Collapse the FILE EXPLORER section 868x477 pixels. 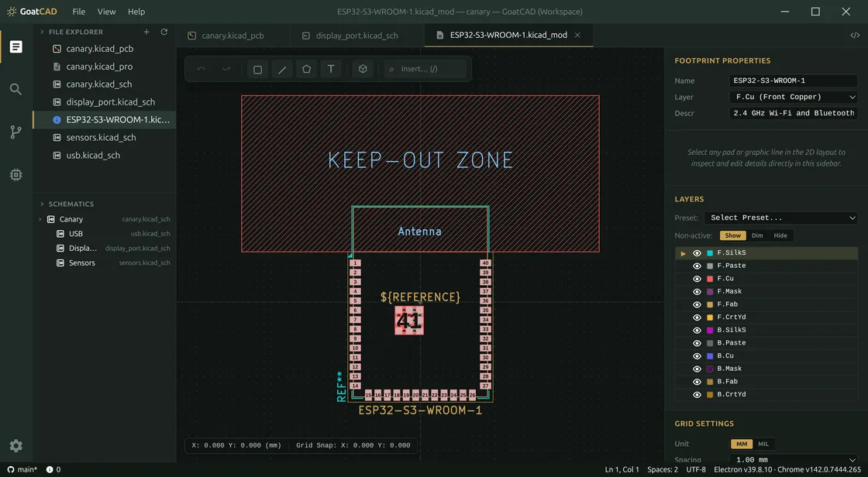pyautogui.click(x=42, y=32)
